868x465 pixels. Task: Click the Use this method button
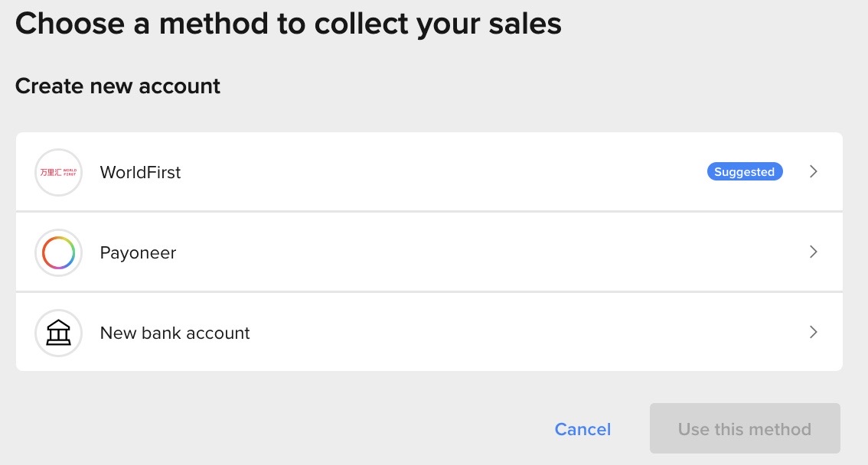pyautogui.click(x=745, y=428)
